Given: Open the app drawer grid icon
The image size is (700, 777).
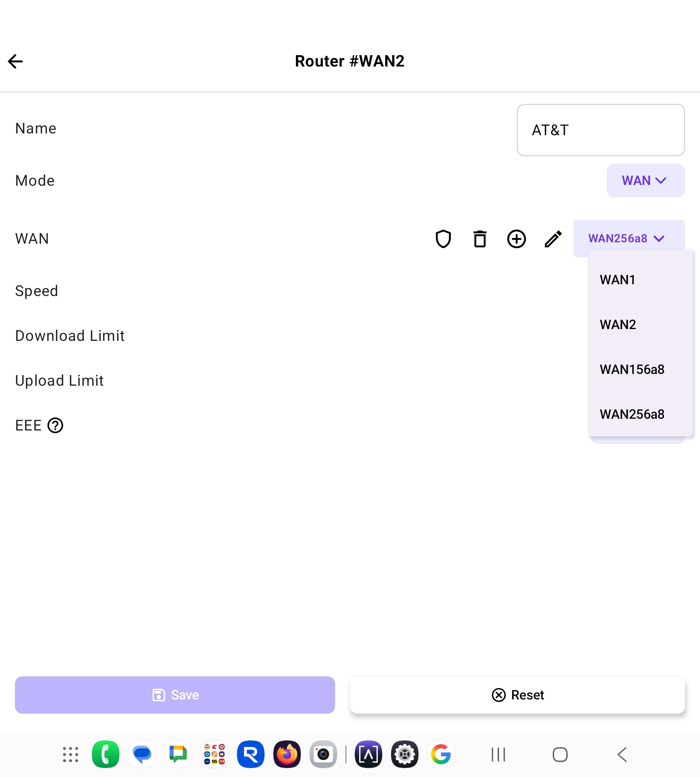Looking at the screenshot, I should click(x=70, y=754).
